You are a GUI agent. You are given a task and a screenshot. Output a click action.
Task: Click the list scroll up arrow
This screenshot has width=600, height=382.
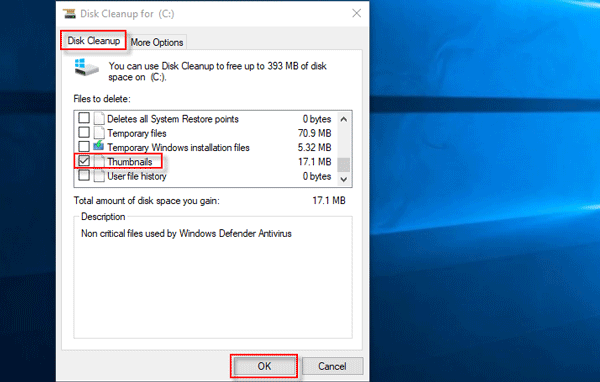coord(344,119)
